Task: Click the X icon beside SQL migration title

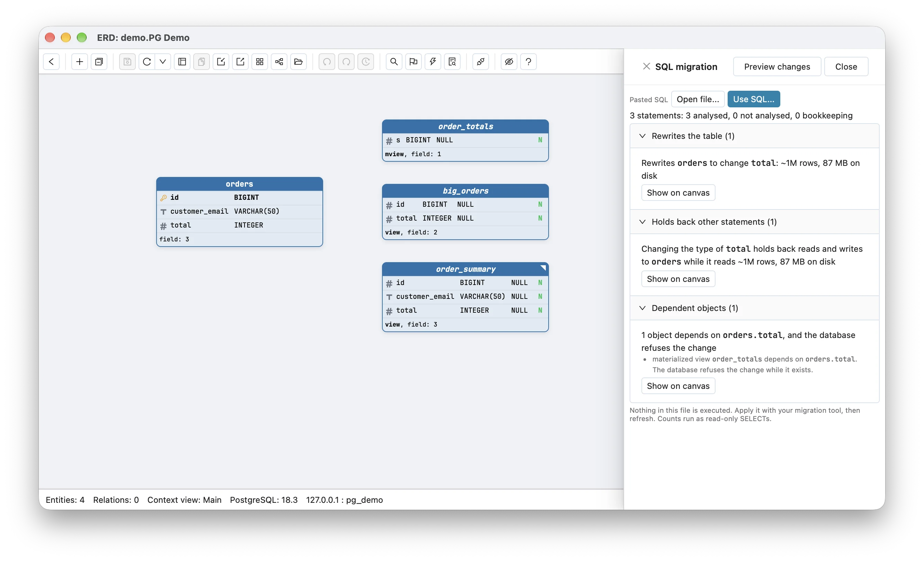Action: point(646,66)
